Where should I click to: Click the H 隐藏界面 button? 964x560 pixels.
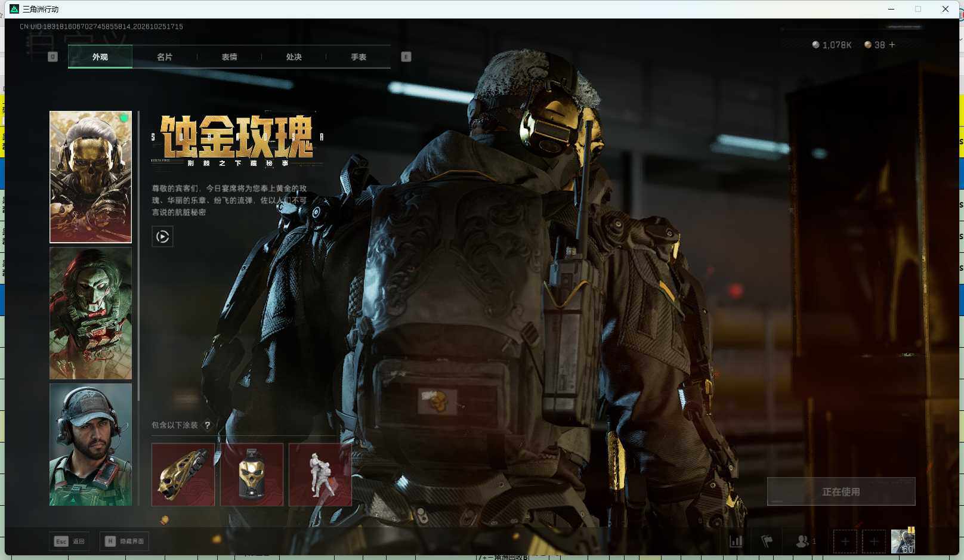[x=124, y=542]
